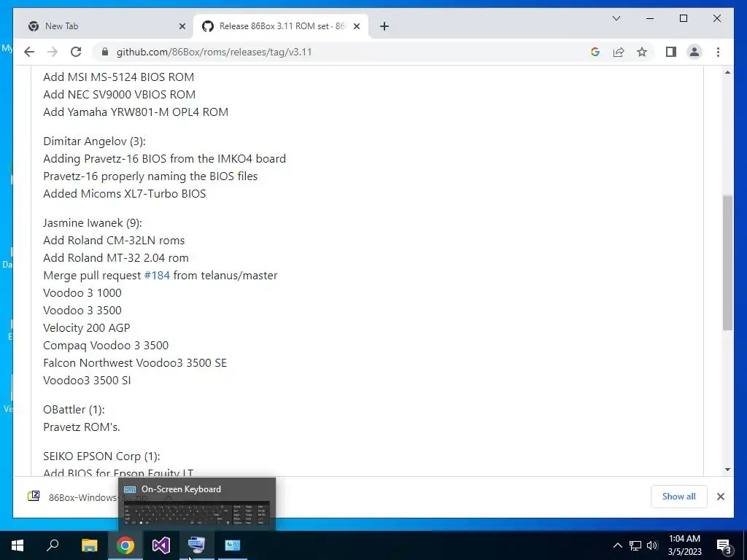Screen dimensions: 747x560
Task: Open pull request #184 link
Action: (157, 275)
